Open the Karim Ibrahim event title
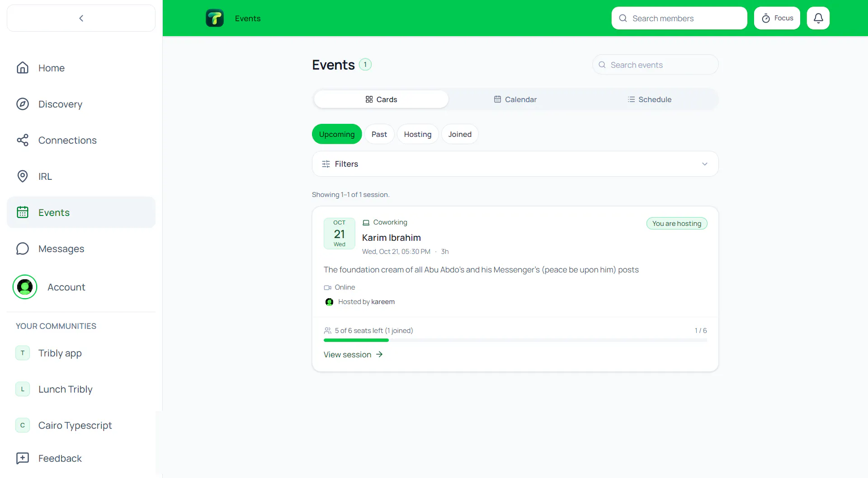 click(392, 238)
